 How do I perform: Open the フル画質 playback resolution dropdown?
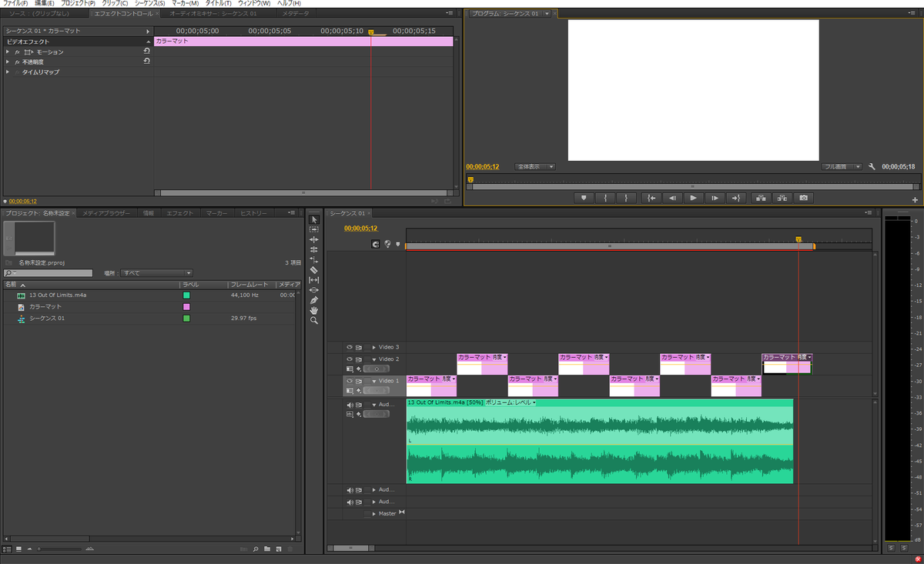point(841,166)
